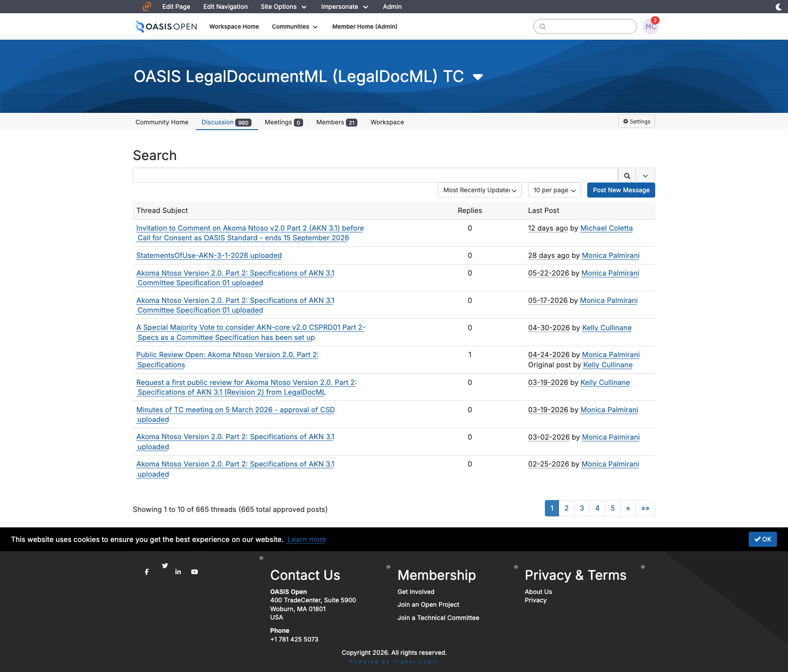This screenshot has height=672, width=788.
Task: Jump to last page »» arrow
Action: point(645,508)
